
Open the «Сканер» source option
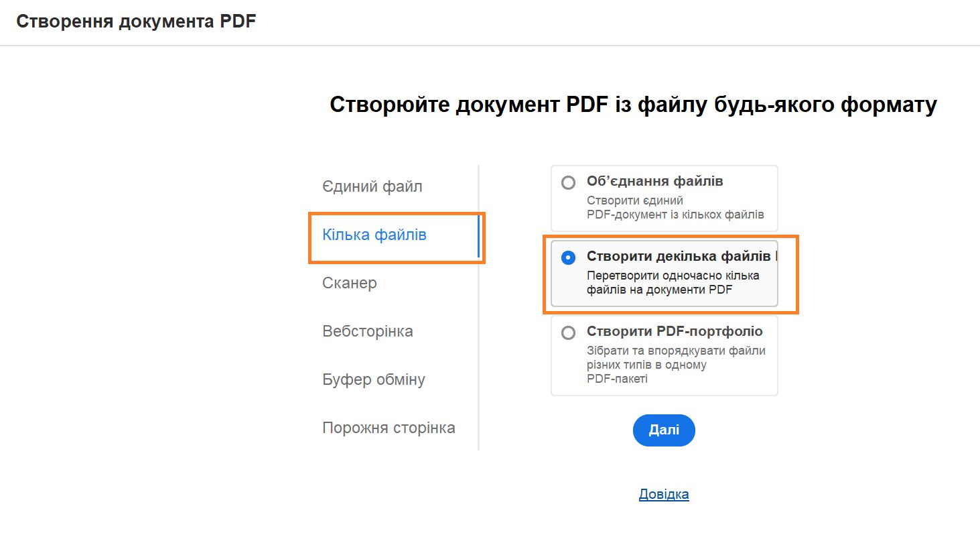click(350, 284)
